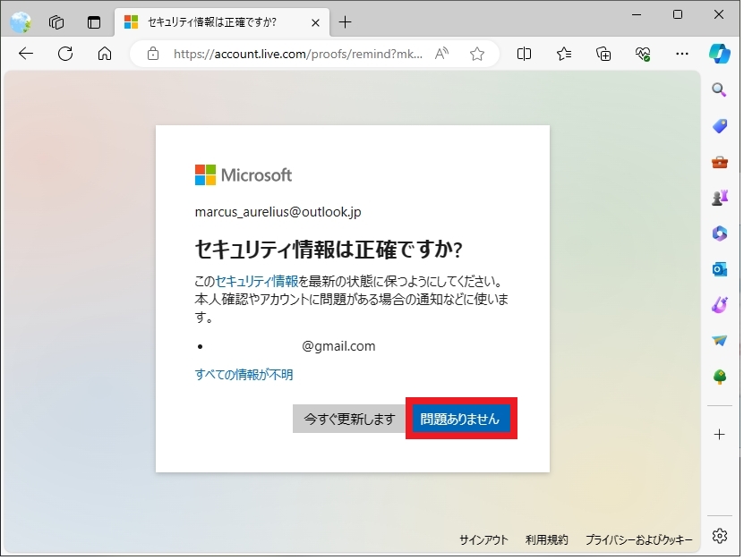This screenshot has height=560, width=744.
Task: Add this page to favorites with star icon
Action: click(477, 54)
